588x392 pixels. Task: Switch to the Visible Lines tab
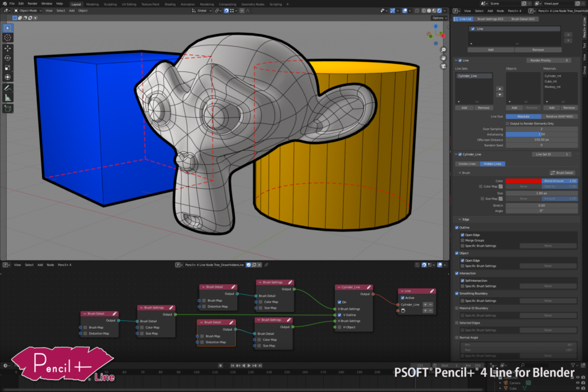click(467, 164)
